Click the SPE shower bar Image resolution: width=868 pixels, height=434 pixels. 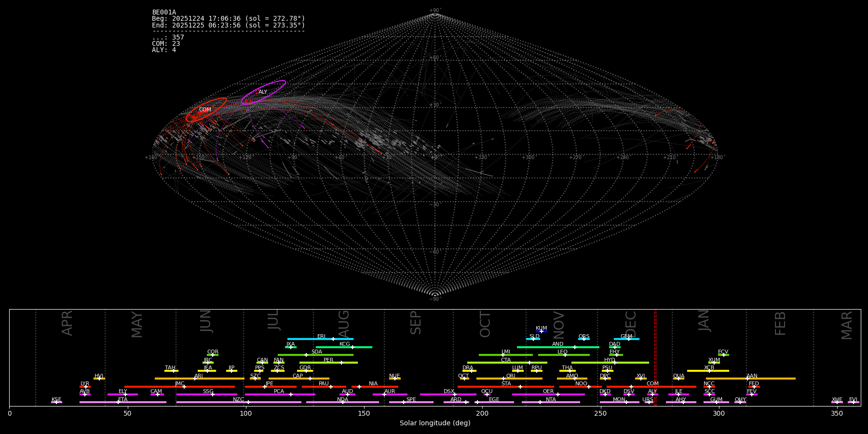[x=411, y=402]
